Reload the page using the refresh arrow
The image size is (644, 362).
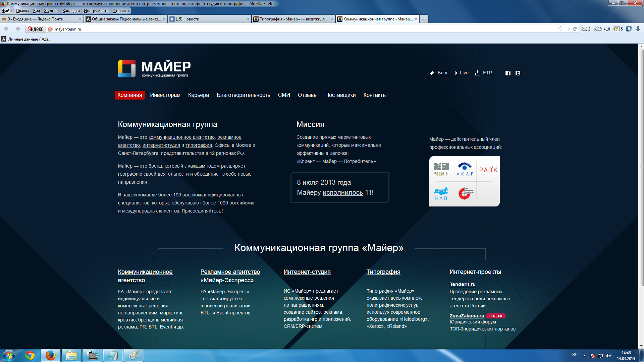[x=575, y=29]
